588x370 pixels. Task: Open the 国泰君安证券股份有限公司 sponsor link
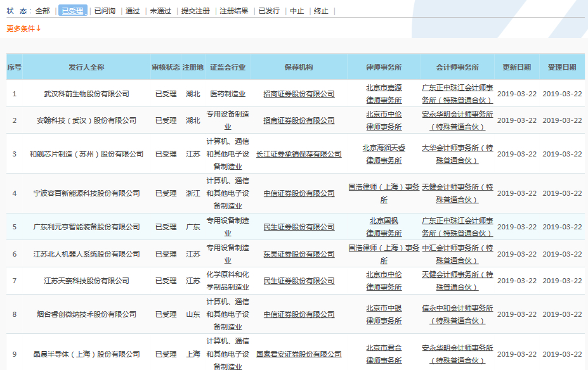click(x=297, y=354)
